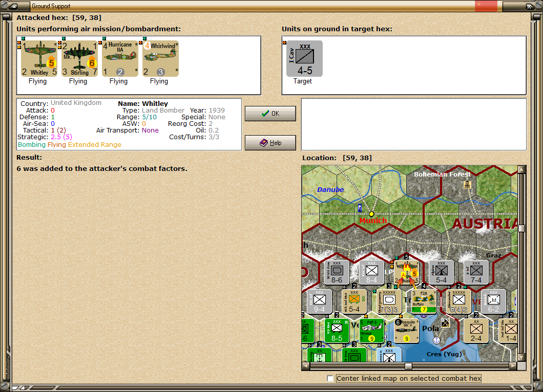Confirm with the OK button
Viewport: 543px width, 392px height.
[x=270, y=114]
